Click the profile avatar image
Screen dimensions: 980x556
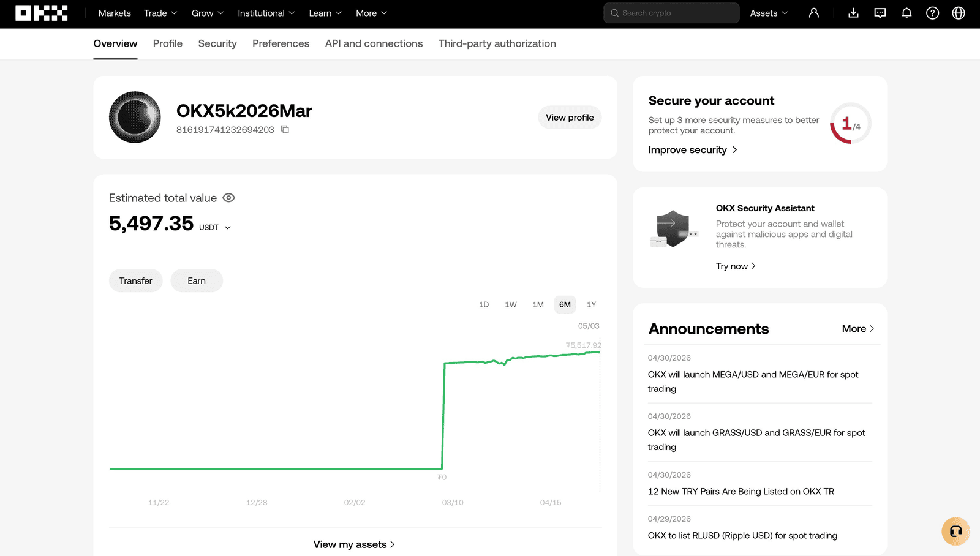pyautogui.click(x=135, y=118)
